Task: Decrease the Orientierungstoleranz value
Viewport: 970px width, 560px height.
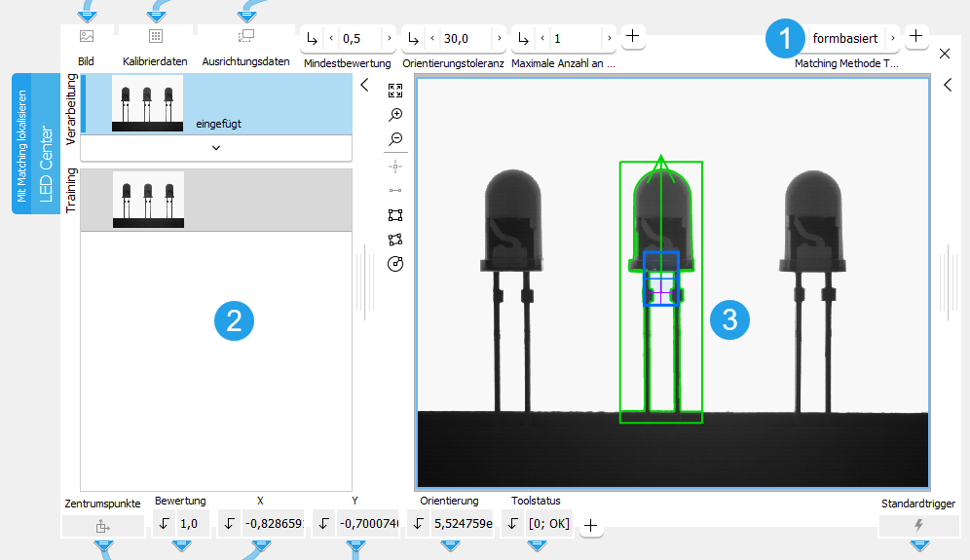Action: tap(432, 38)
